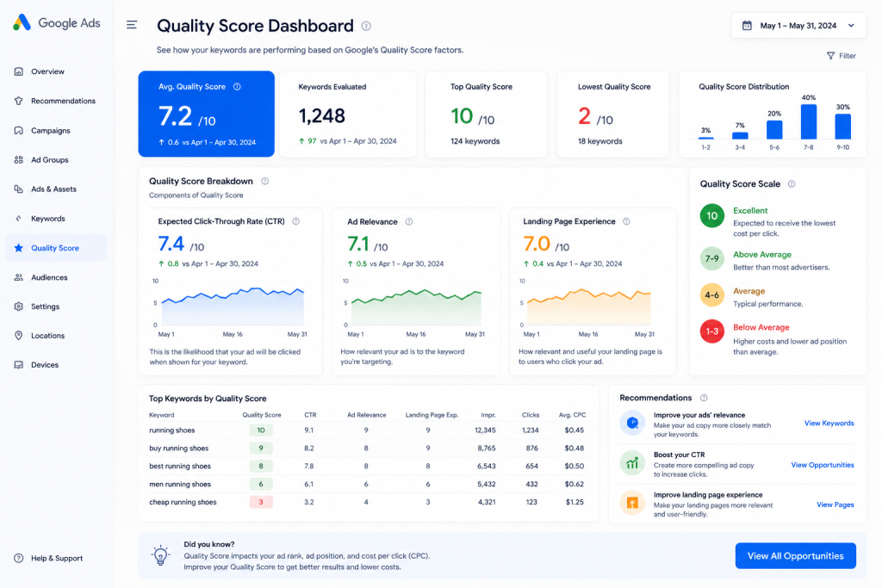
Task: Click the 7-8 bar in distribution chart
Action: pyautogui.click(x=808, y=121)
